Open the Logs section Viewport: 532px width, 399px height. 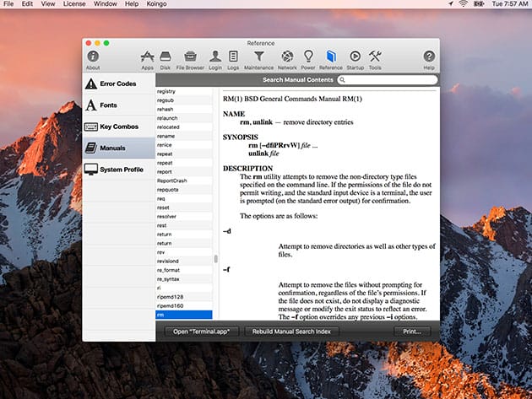pyautogui.click(x=233, y=57)
